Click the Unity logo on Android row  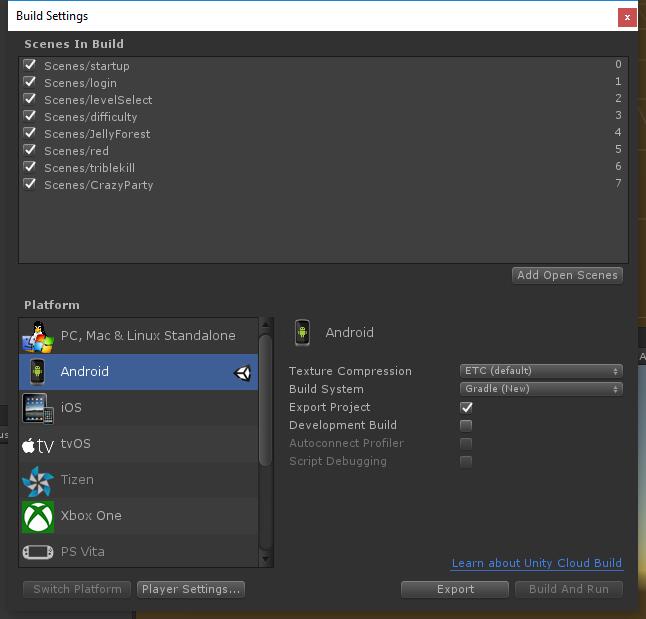click(x=242, y=373)
